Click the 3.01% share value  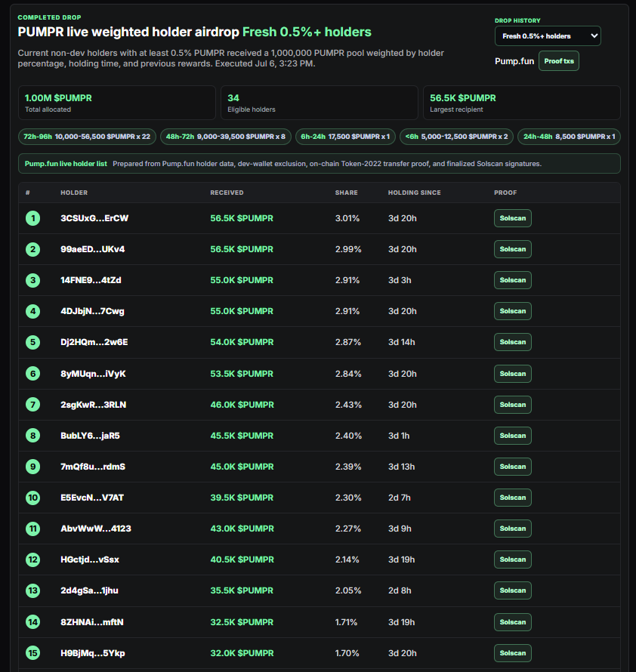347,218
